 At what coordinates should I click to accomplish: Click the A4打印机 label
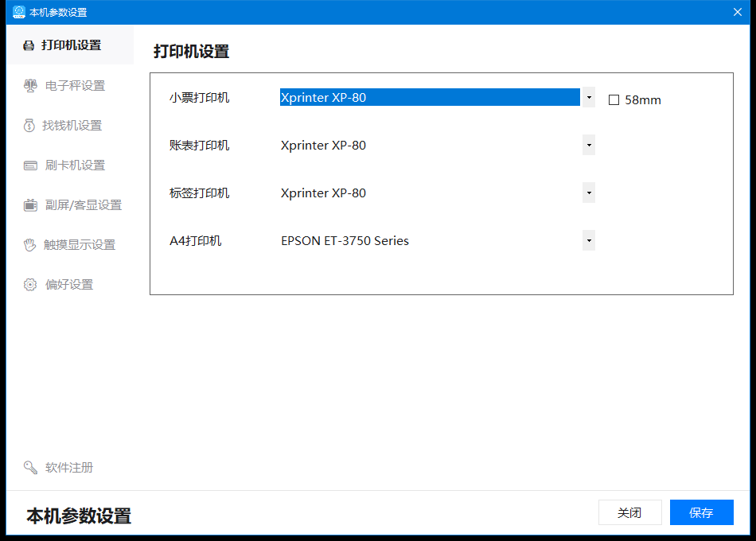coord(195,240)
